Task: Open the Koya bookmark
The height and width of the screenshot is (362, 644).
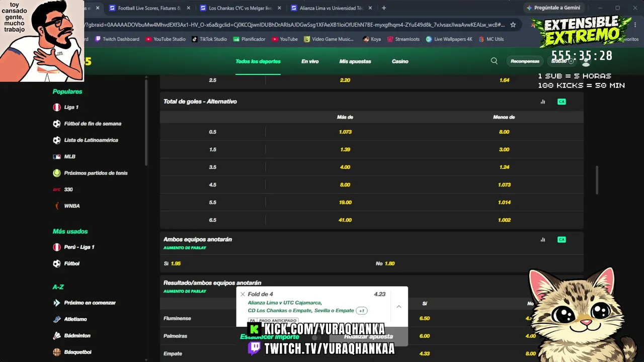Action: tap(372, 39)
